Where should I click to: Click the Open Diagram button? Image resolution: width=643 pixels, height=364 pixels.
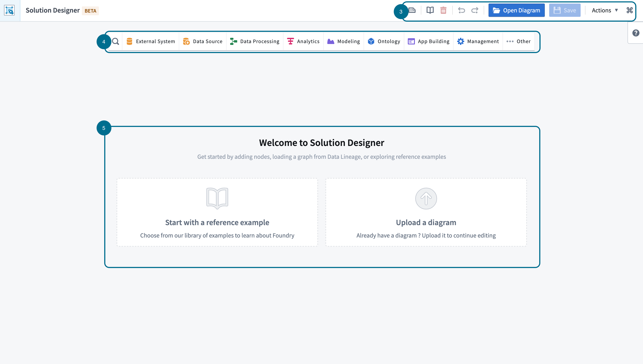pyautogui.click(x=517, y=10)
